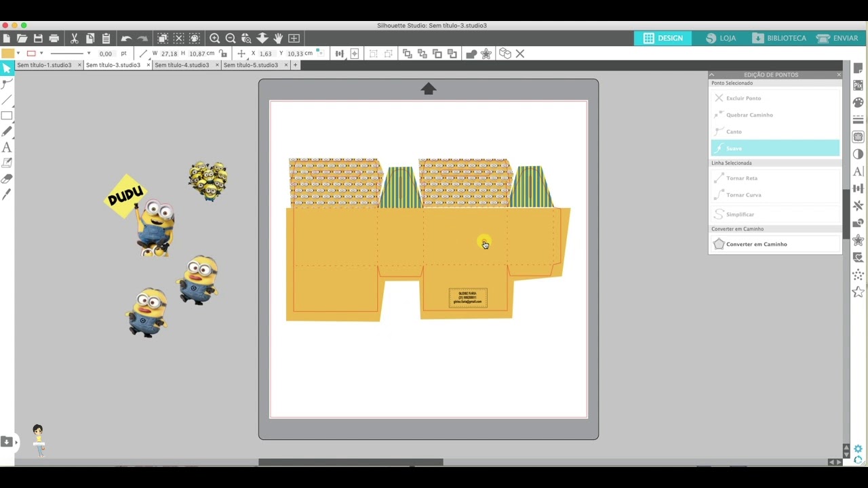Open the BIBLIOTECA tab
The image size is (868, 488).
coord(778,38)
